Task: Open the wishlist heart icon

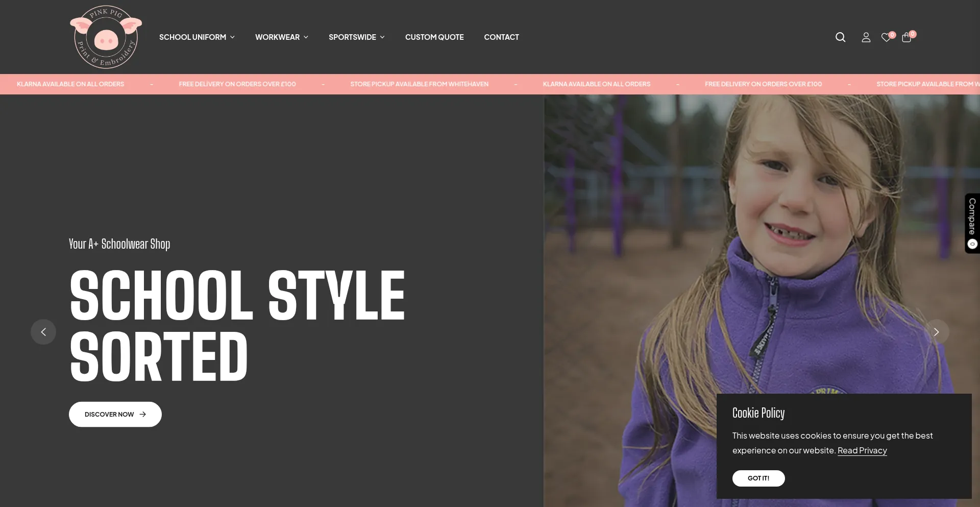Action: [886, 37]
